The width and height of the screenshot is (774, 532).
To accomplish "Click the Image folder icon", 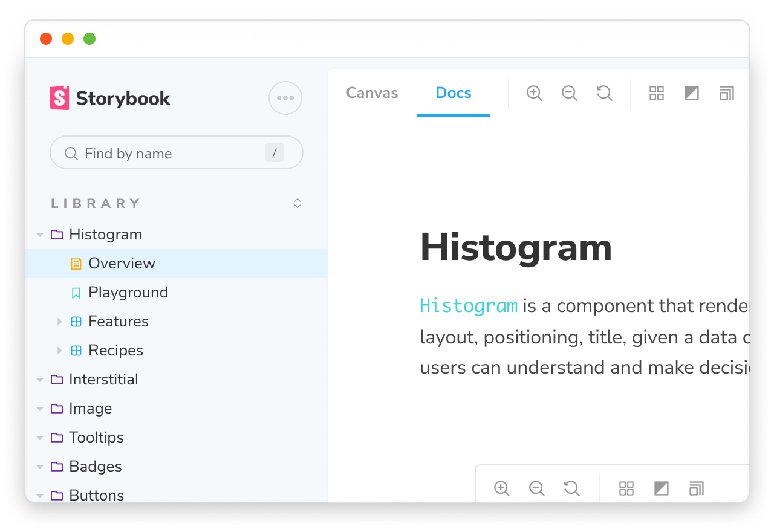I will click(57, 409).
